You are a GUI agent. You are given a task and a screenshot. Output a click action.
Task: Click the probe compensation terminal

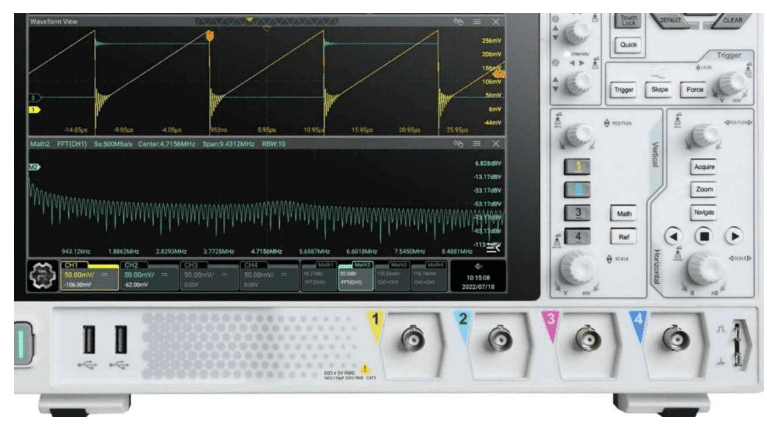[x=740, y=344]
